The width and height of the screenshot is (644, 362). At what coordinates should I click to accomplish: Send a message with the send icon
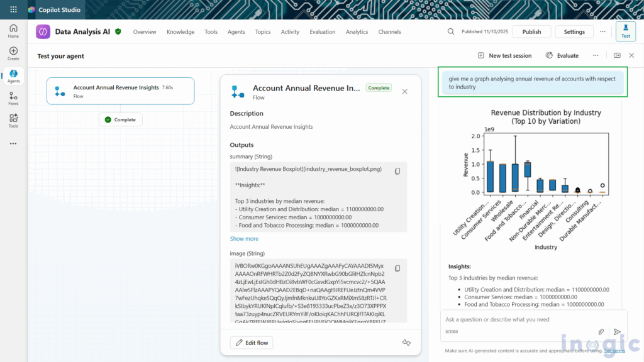(618, 331)
